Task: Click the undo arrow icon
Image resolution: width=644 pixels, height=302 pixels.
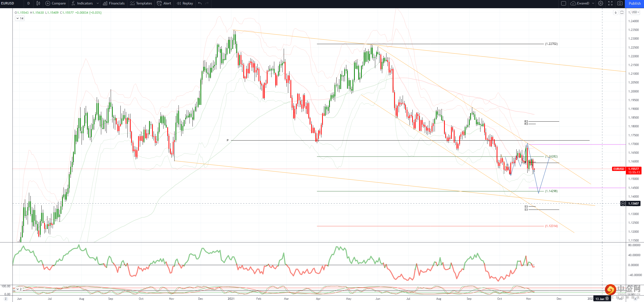Action: (200, 3)
